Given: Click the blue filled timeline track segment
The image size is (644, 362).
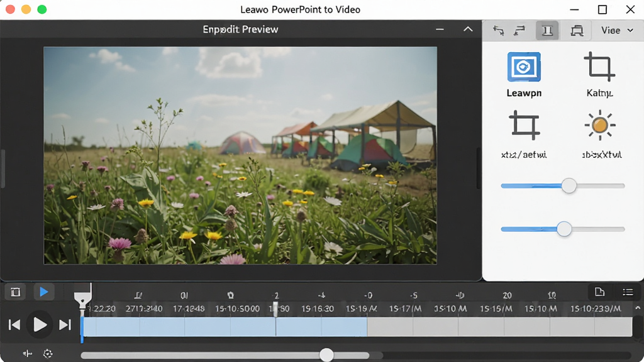Looking at the screenshot, I should [x=225, y=327].
